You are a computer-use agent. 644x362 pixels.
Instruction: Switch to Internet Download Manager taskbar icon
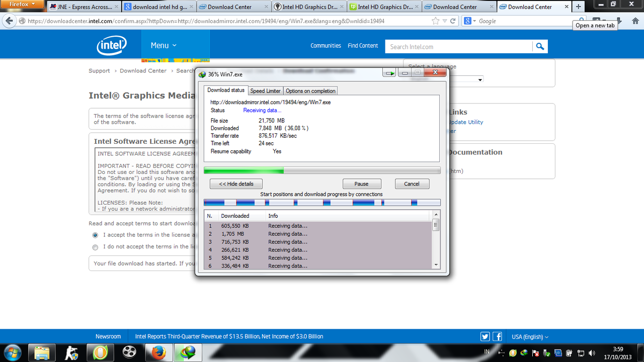[188, 352]
